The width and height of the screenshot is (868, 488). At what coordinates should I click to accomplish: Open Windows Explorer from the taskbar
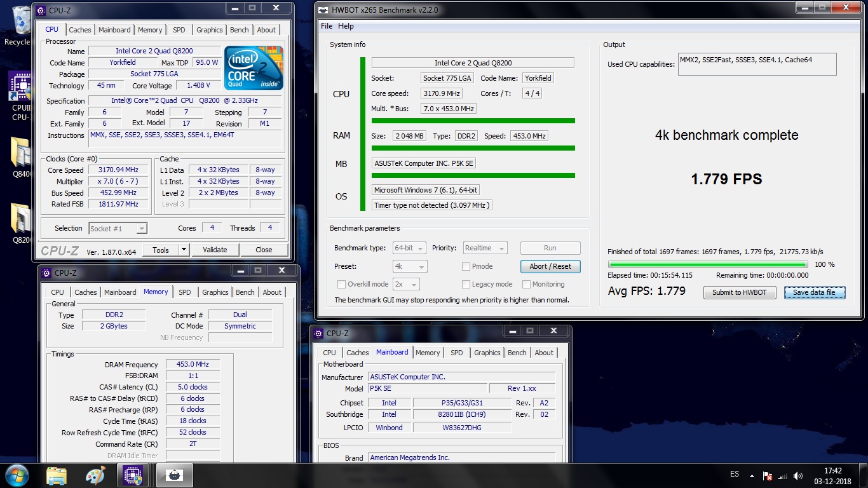tap(57, 475)
